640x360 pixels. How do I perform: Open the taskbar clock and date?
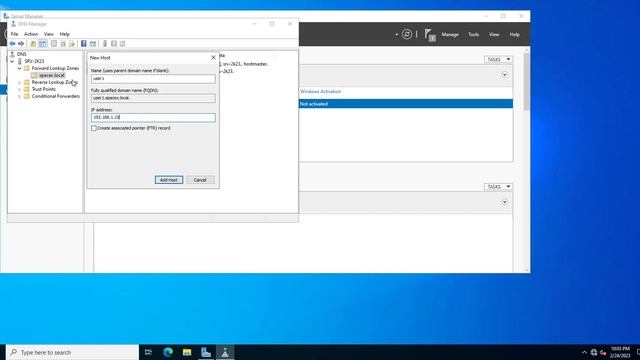(x=620, y=352)
